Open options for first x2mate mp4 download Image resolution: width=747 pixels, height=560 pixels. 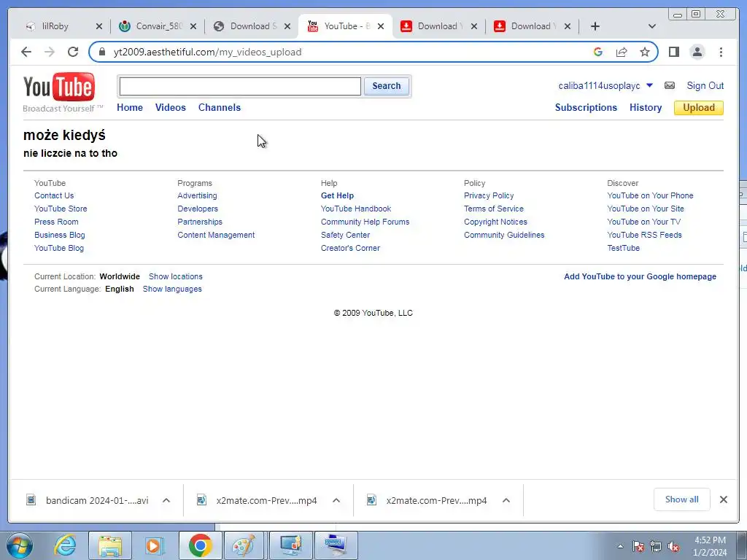tap(336, 500)
